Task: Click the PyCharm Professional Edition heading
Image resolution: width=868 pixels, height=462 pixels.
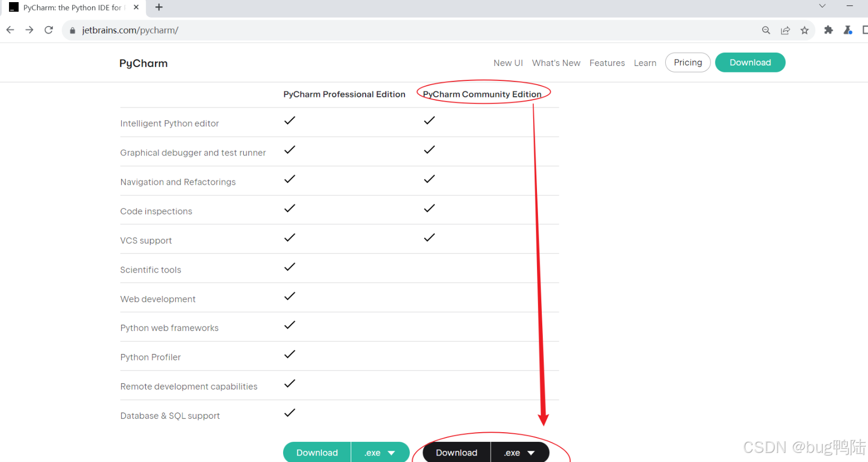Action: 344,94
